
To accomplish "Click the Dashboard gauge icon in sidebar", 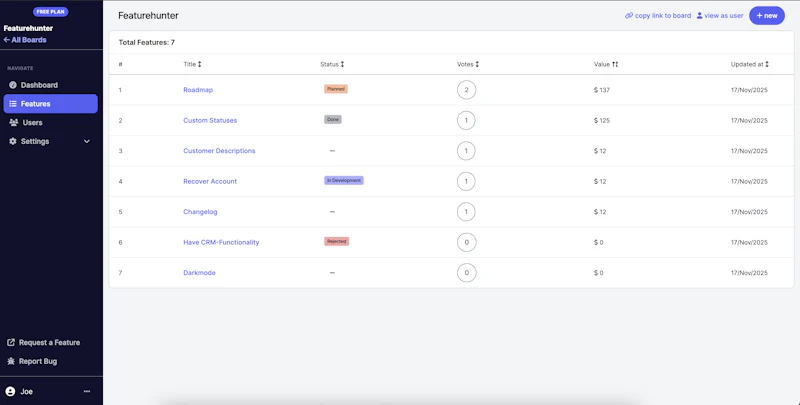I will coord(13,85).
